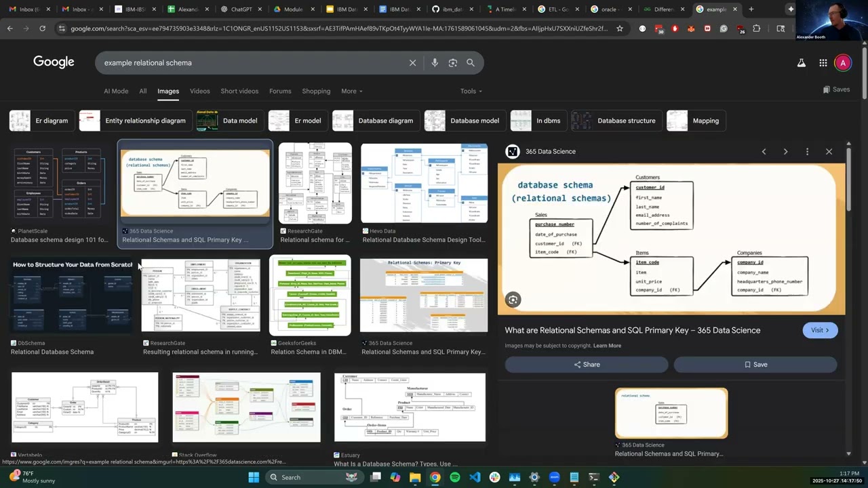Save the previewed image

tap(755, 364)
